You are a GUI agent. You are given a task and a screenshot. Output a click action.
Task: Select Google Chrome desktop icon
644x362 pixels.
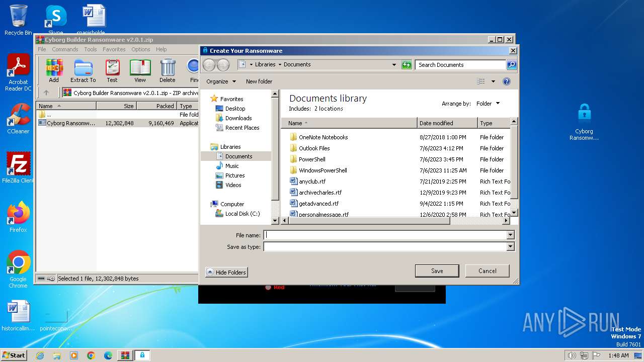pos(18,269)
